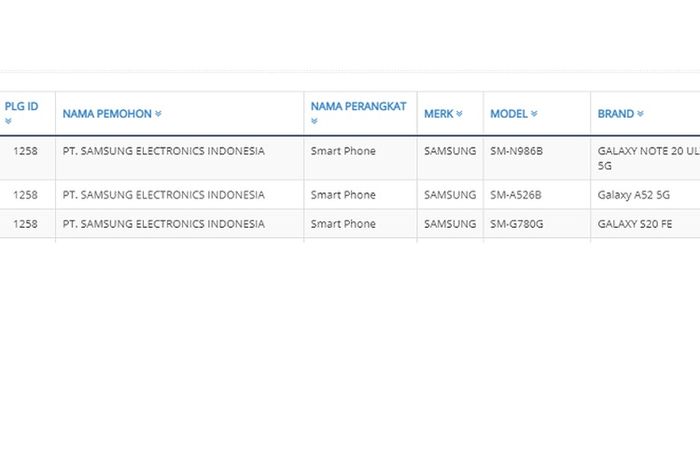Select model cell SM-G780G

click(x=516, y=224)
